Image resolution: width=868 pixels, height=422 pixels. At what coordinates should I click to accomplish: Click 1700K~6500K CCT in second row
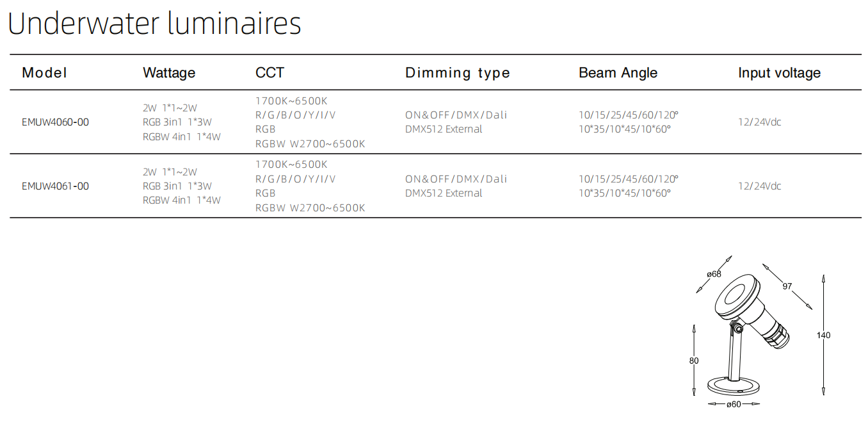tap(291, 165)
